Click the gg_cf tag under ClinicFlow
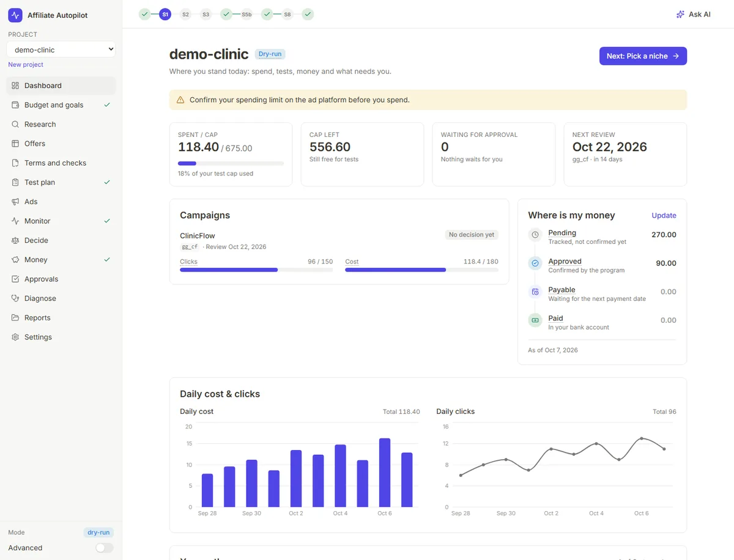This screenshot has width=734, height=560. click(x=190, y=247)
